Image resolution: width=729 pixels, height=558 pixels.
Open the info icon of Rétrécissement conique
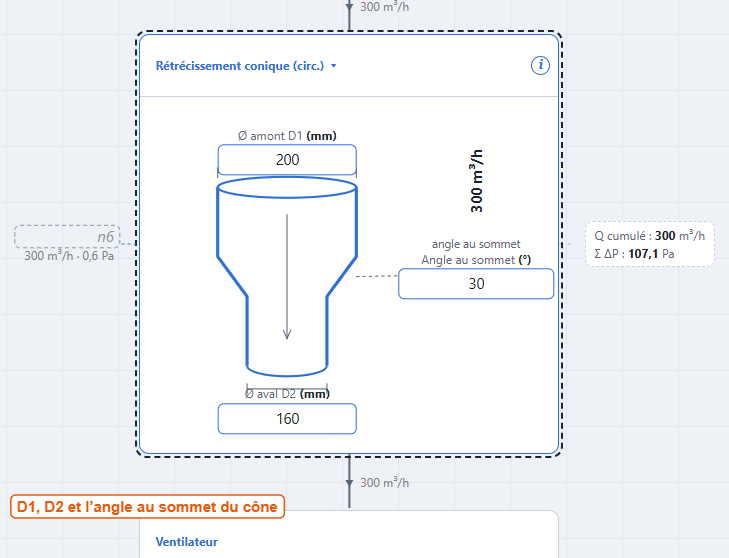[x=540, y=65]
